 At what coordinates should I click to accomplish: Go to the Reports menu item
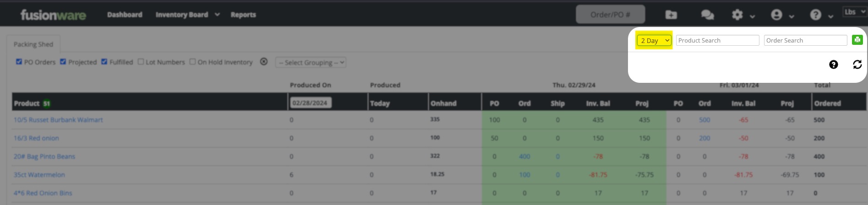coord(243,15)
